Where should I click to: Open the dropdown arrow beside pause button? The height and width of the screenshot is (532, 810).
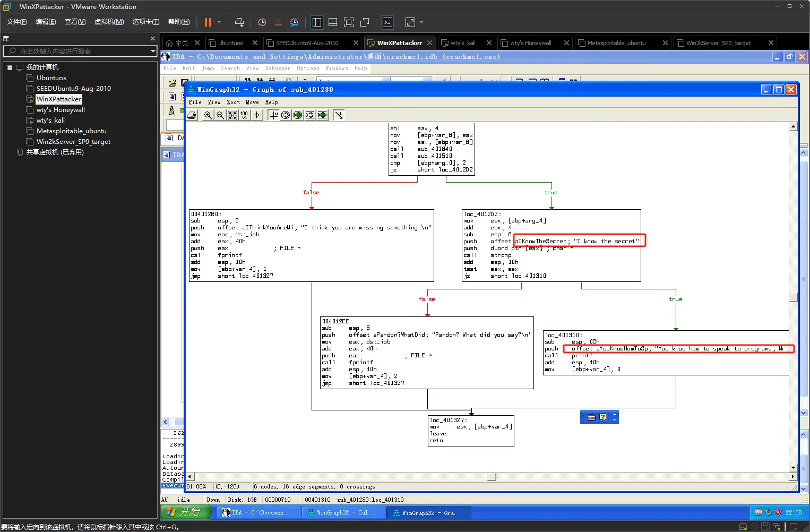[219, 22]
